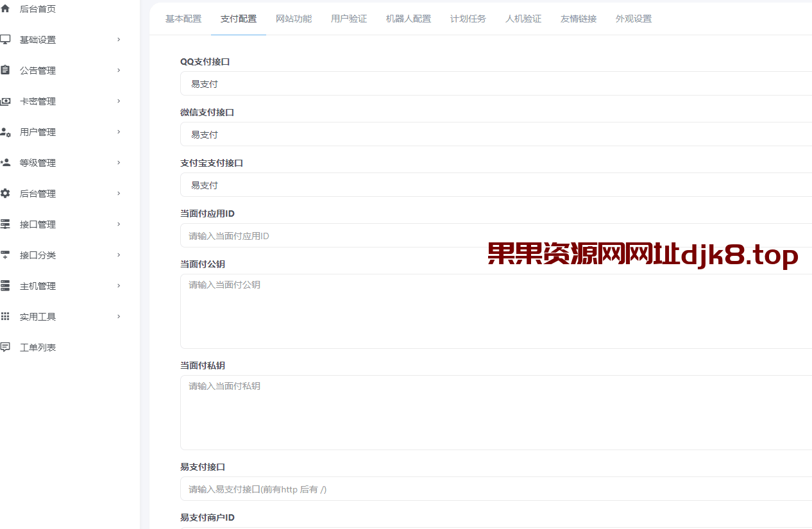Click the 后台首页 home icon
Viewport: 812px width, 529px height.
(6, 8)
